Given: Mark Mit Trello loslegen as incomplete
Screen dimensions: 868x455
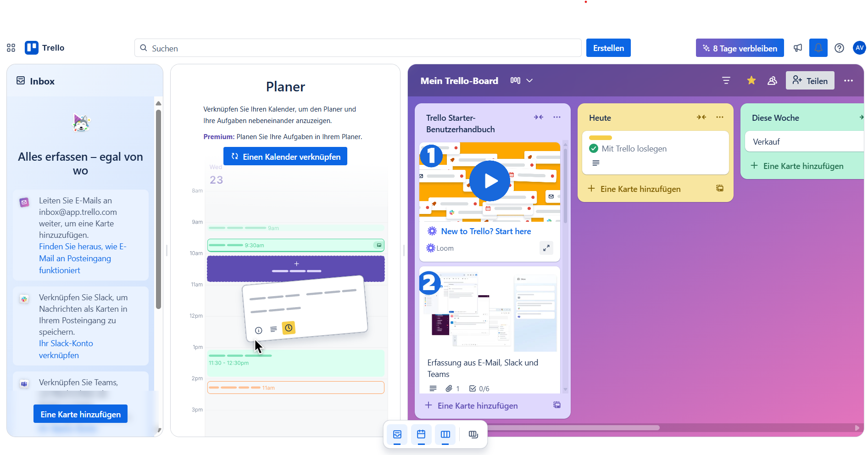Looking at the screenshot, I should point(594,148).
